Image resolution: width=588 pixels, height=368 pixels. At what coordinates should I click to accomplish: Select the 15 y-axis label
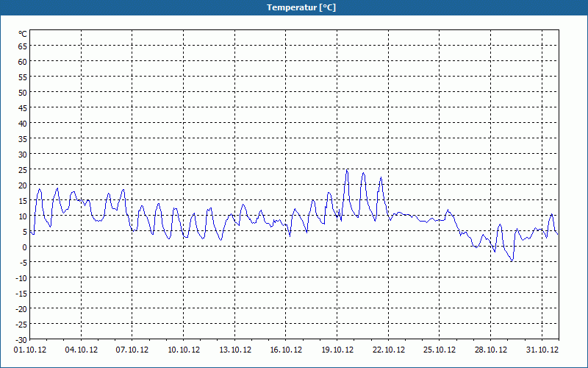tap(23, 201)
